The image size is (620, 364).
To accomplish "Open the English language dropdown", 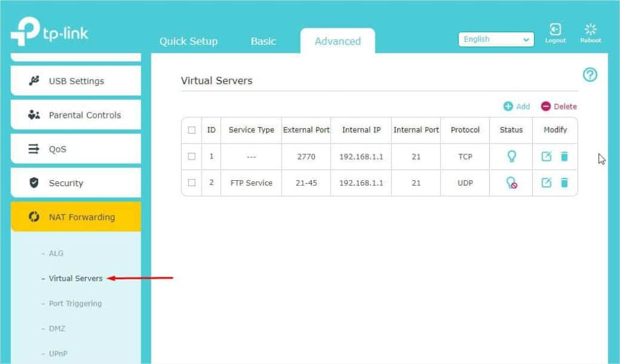I will point(495,39).
